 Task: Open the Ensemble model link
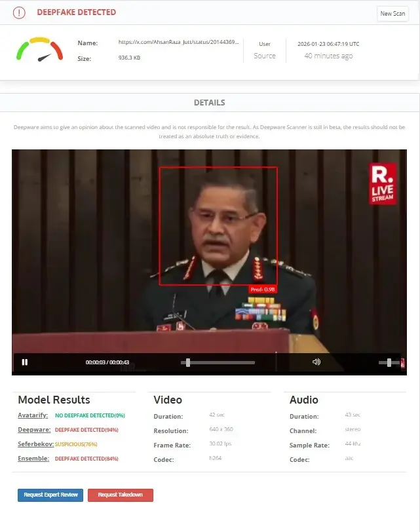[x=33, y=459]
